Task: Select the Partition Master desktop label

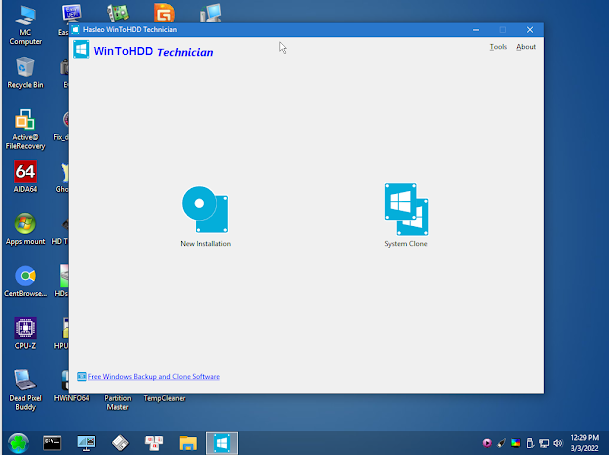Action: (118, 403)
